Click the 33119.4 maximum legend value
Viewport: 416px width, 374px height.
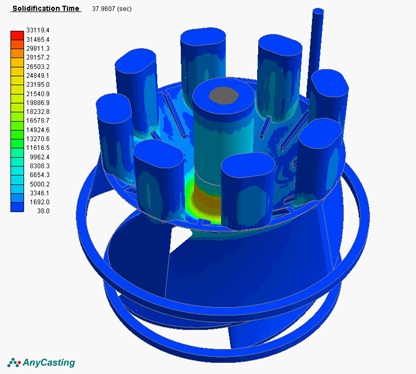point(38,30)
